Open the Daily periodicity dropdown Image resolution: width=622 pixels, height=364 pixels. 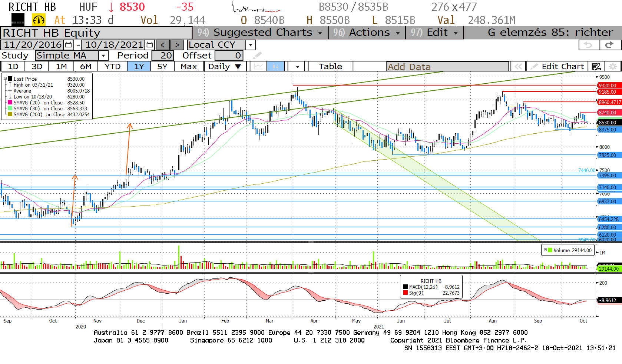225,67
